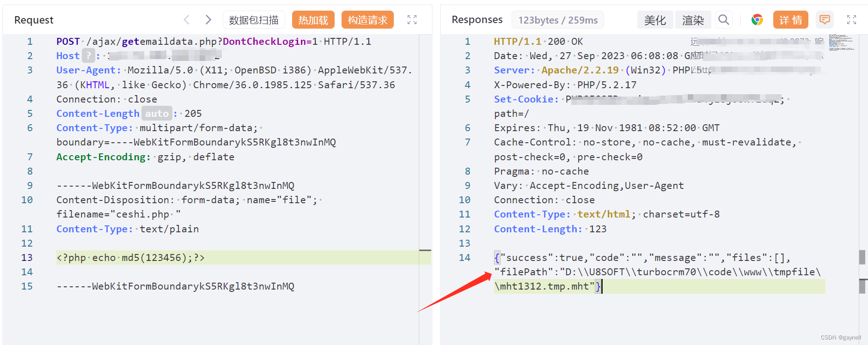Viewport: 868px width, 345px height.
Task: Click the X-Powered-By PHP/5.2.17 line
Action: pyautogui.click(x=565, y=85)
